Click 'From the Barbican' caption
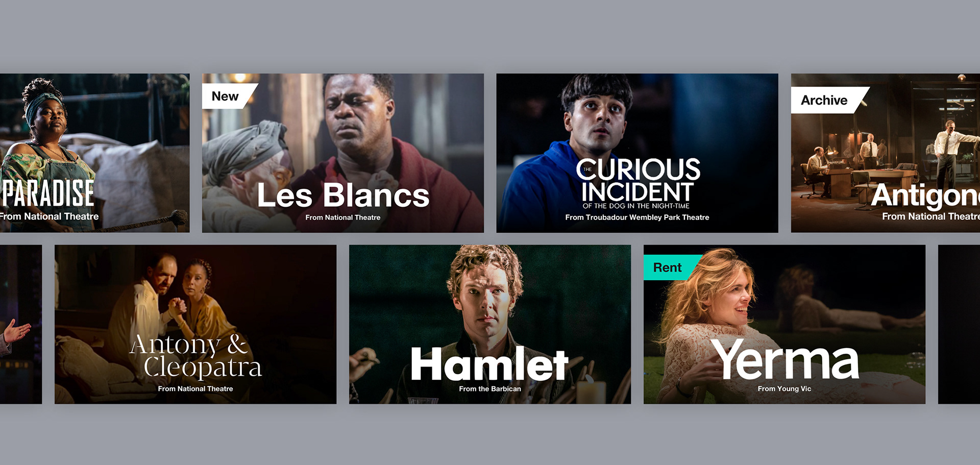The height and width of the screenshot is (465, 980). (x=490, y=389)
